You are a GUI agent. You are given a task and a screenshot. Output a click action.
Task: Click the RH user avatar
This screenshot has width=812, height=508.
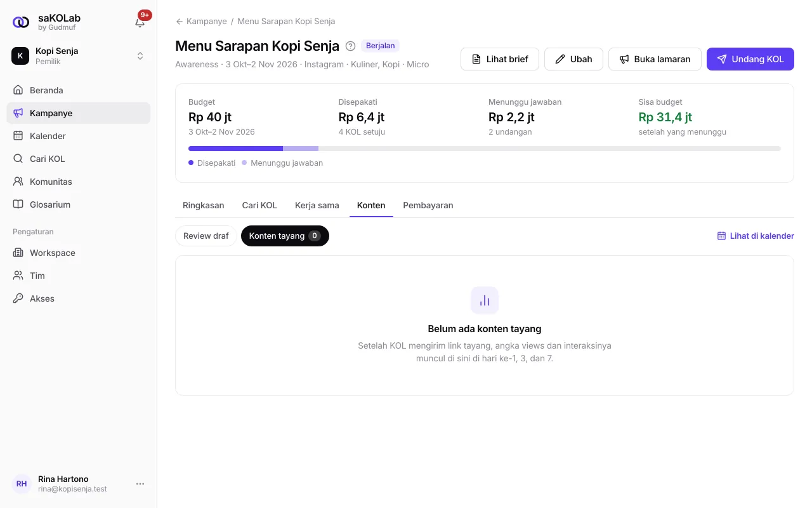click(22, 484)
